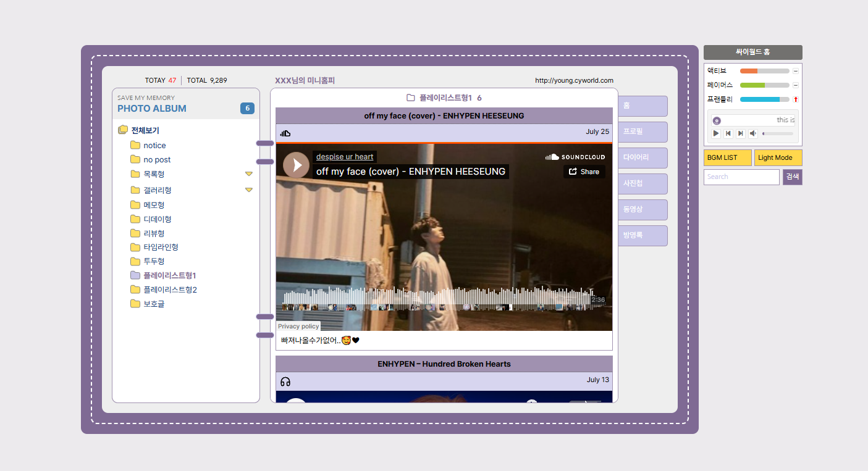
Task: Click the 페이머스 minus icon
Action: 796,85
